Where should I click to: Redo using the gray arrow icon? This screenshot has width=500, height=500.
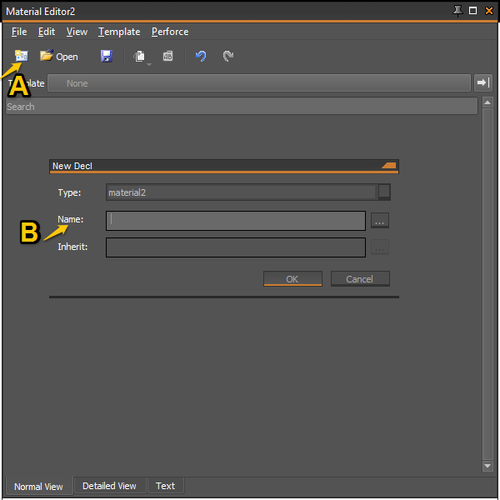[228, 56]
